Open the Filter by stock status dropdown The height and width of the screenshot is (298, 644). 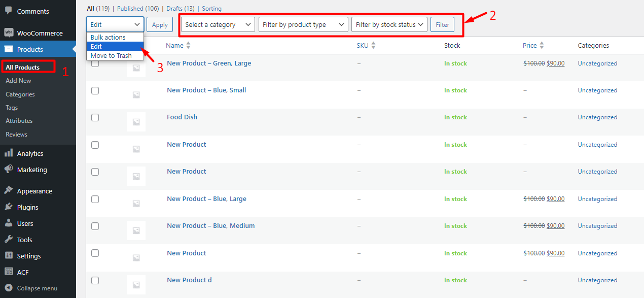pos(389,24)
